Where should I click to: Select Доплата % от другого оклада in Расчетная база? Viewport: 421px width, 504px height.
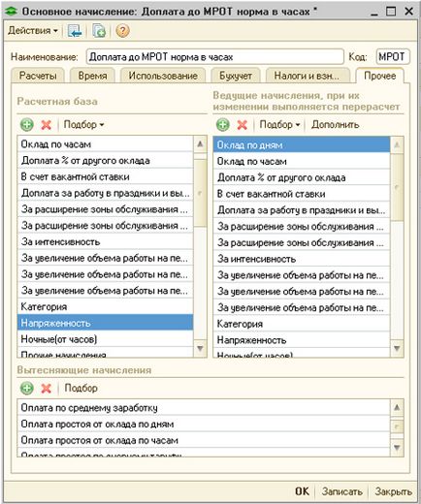(x=106, y=161)
